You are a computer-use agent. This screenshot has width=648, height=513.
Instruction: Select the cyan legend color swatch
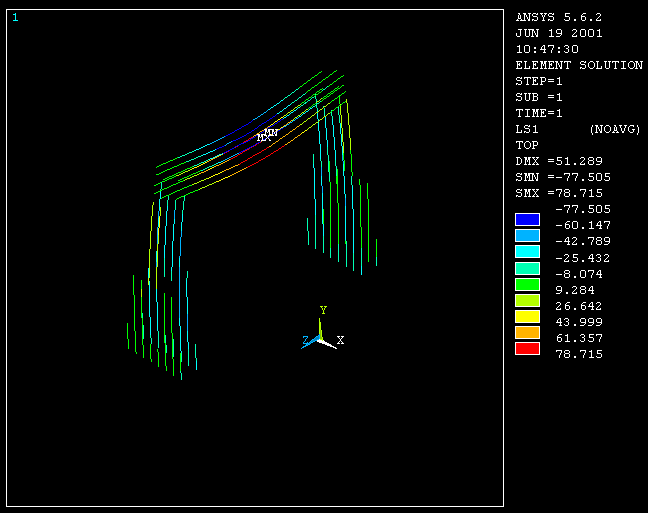coord(527,251)
